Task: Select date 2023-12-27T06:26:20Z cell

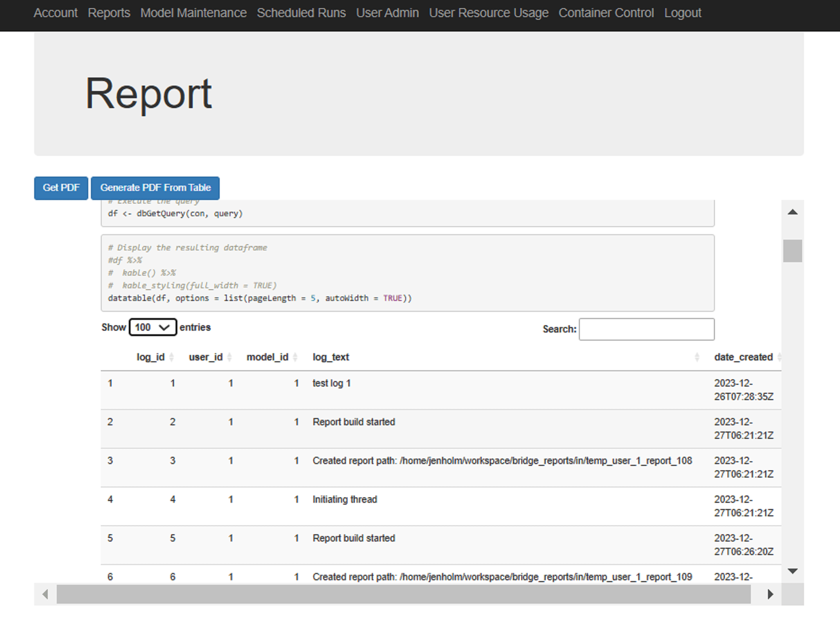Action: 744,545
